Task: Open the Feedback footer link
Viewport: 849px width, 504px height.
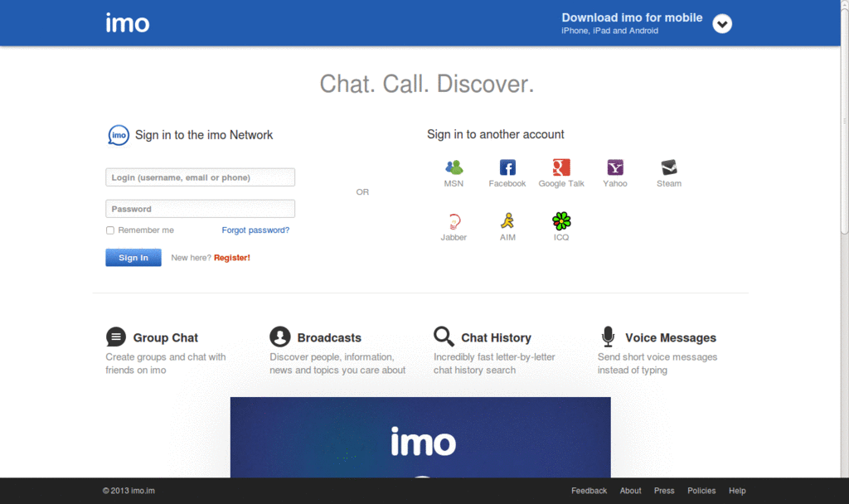Action: [x=589, y=491]
